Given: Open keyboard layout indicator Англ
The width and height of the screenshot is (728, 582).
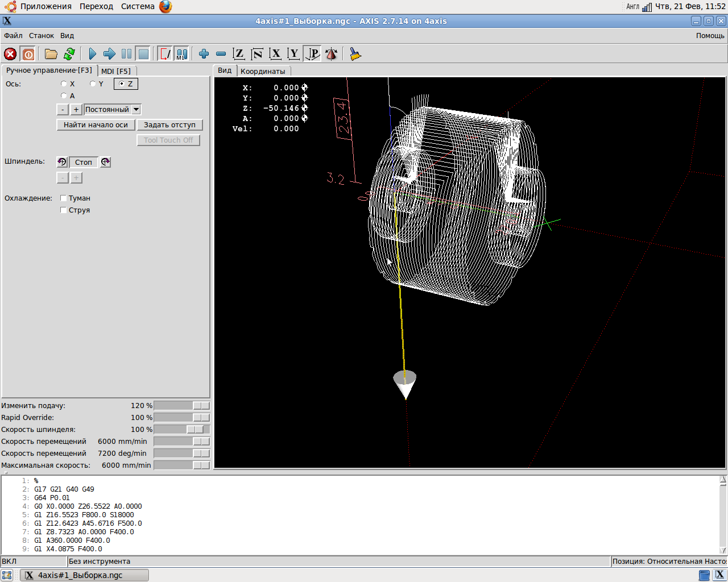Looking at the screenshot, I should coord(632,7).
